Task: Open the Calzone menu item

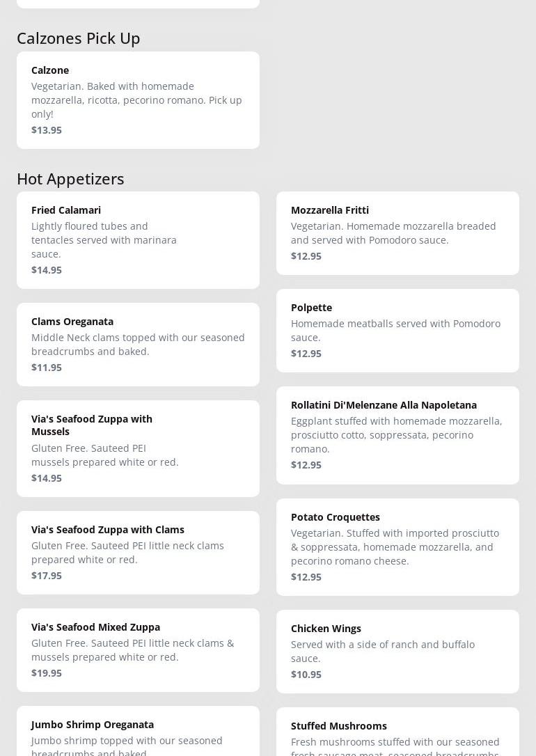Action: tap(138, 100)
